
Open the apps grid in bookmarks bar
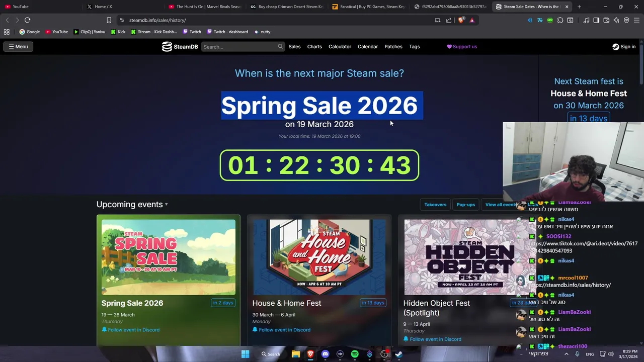pyautogui.click(x=7, y=32)
